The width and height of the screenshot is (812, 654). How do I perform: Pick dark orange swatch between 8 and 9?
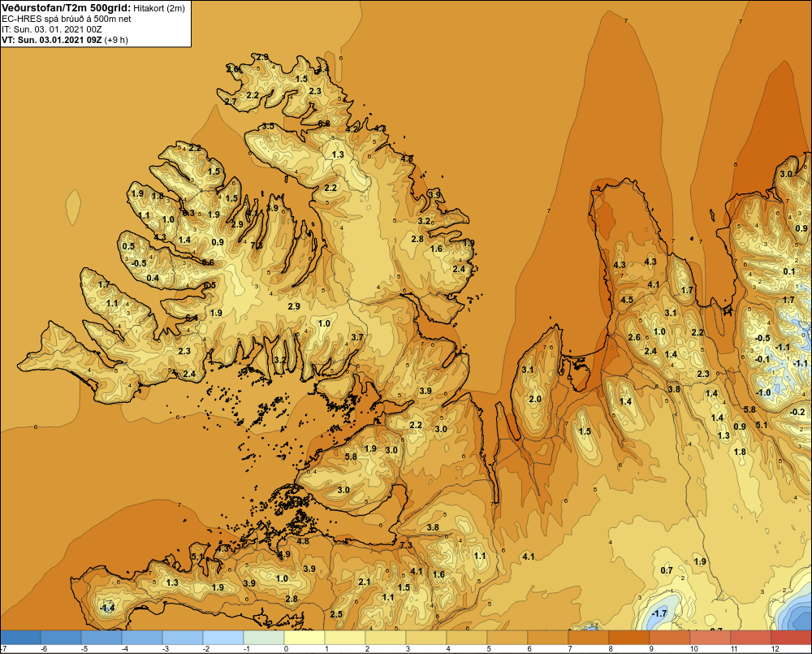629,638
